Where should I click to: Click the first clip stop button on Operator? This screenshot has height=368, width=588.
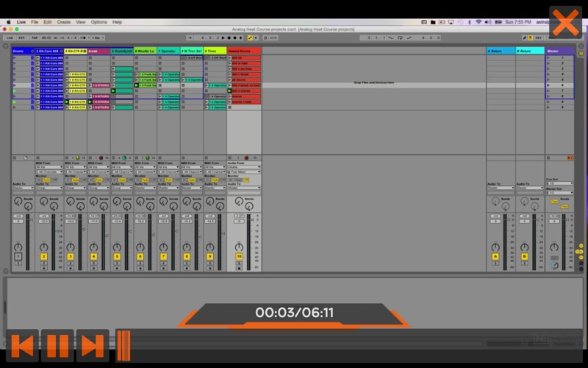point(159,58)
